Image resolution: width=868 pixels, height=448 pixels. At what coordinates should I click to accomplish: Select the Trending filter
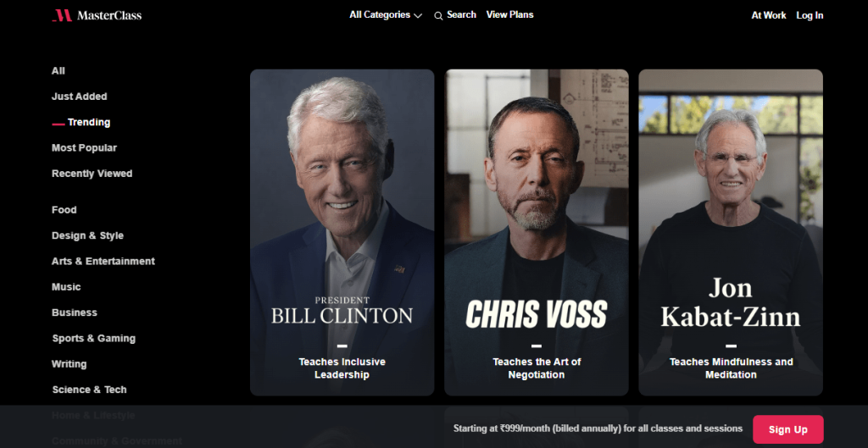(x=88, y=122)
